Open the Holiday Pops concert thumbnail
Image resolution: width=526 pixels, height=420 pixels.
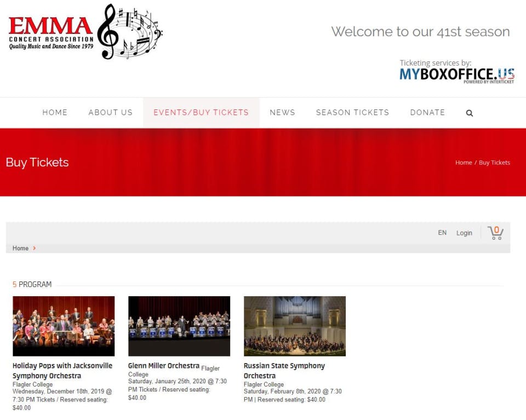(x=64, y=326)
